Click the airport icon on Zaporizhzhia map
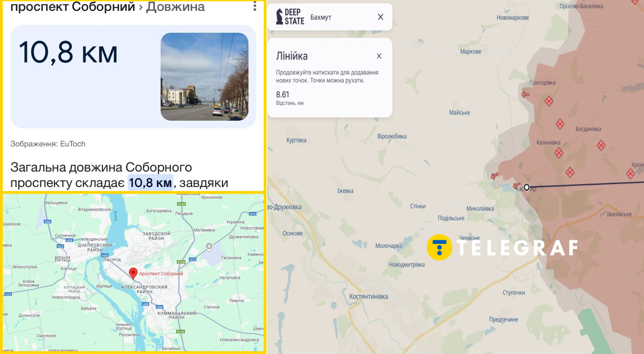 coord(209,246)
